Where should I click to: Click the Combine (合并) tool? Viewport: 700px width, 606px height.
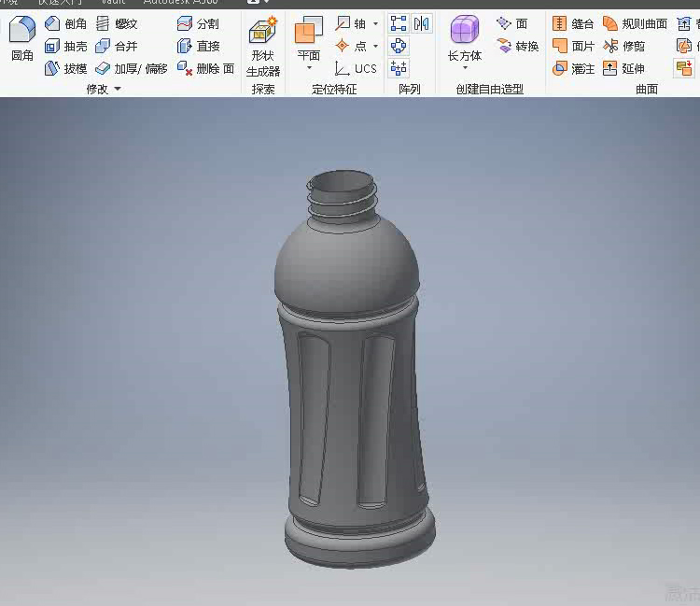(x=116, y=47)
